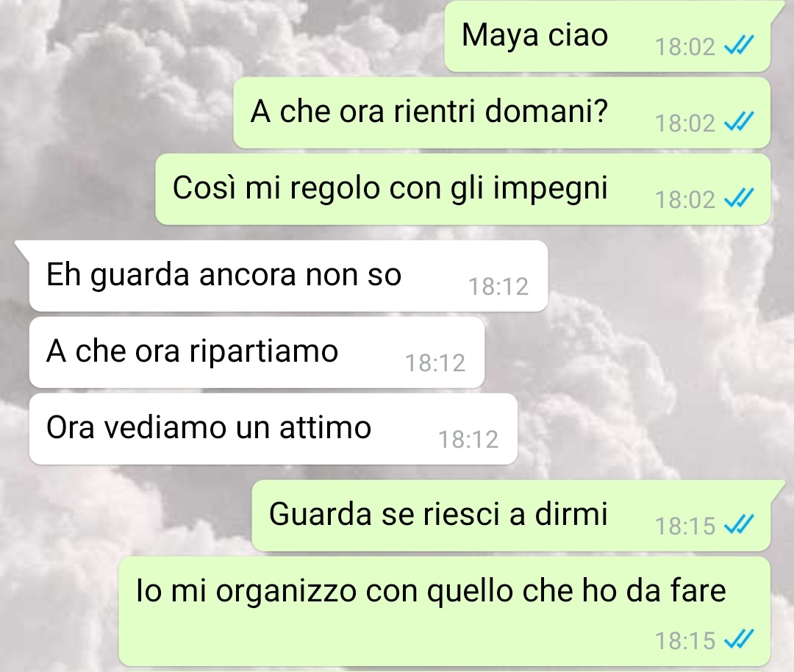This screenshot has height=672, width=794.
Task: Tap the 18:12 time beside 'Ora vediamo un attimo'
Action: (x=468, y=440)
